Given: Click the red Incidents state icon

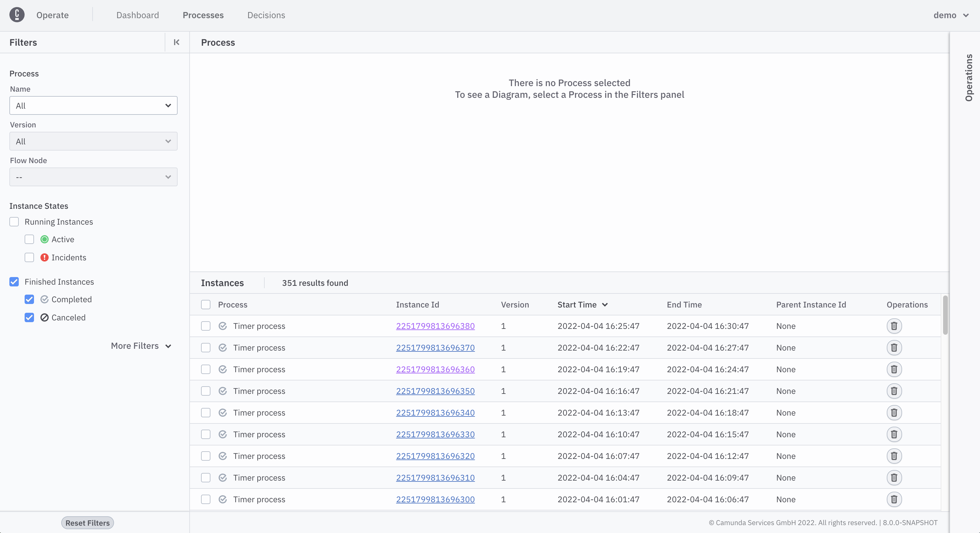Looking at the screenshot, I should (x=45, y=257).
